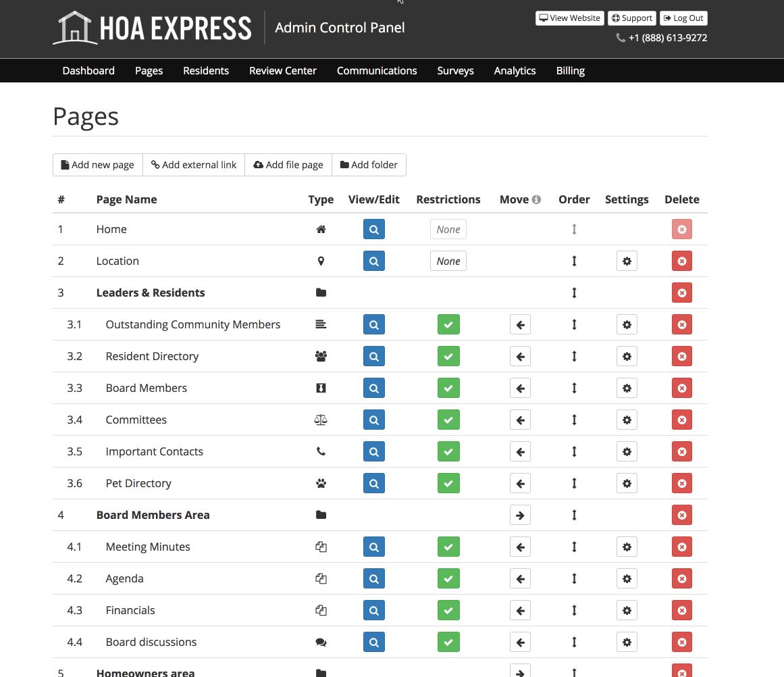The height and width of the screenshot is (677, 784).
Task: Click View Website button
Action: click(569, 18)
